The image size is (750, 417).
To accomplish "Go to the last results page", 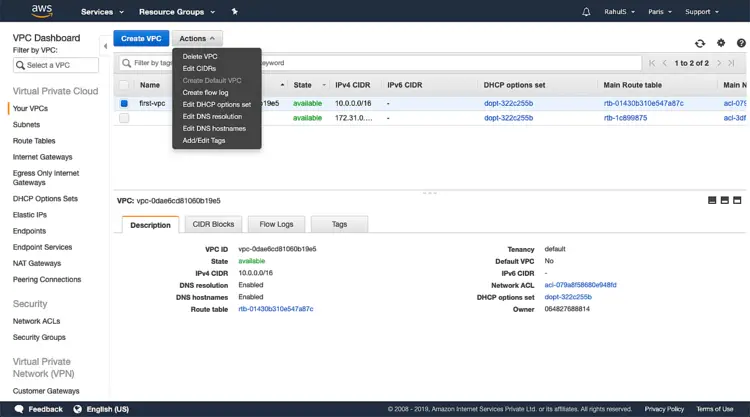I will [x=731, y=63].
